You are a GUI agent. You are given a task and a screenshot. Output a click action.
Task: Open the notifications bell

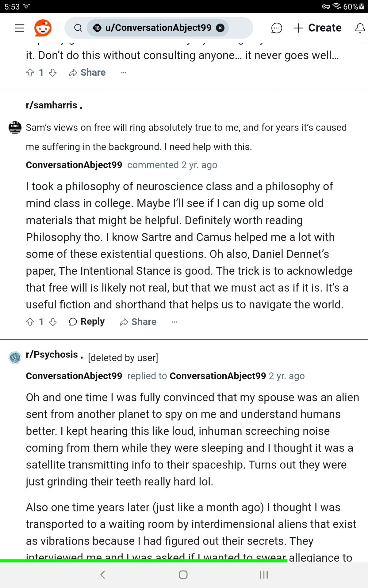(x=360, y=28)
